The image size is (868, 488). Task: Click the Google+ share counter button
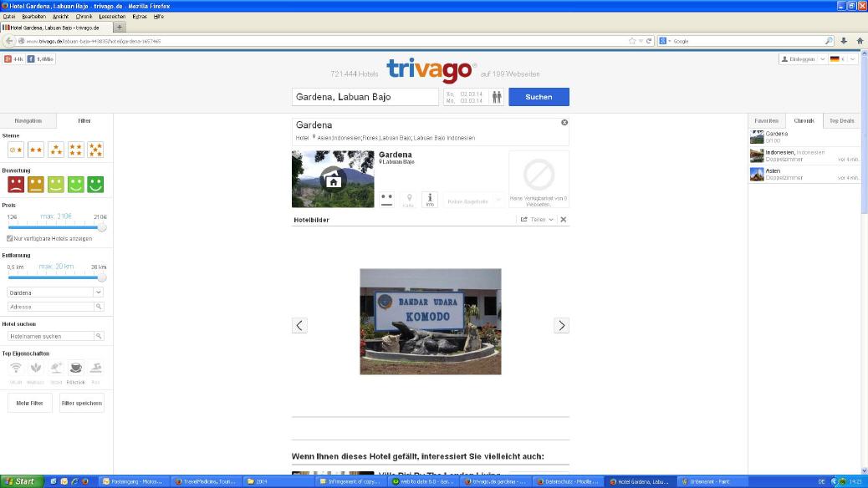pos(13,59)
